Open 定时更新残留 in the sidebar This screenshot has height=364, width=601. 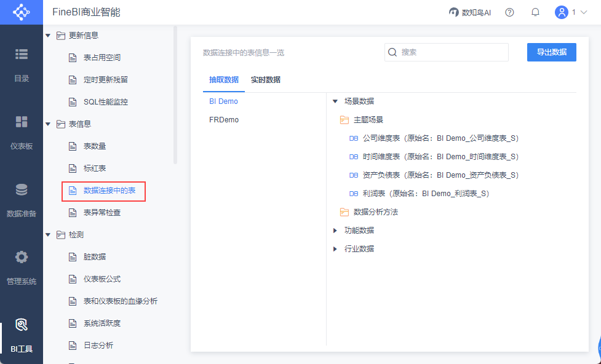(x=106, y=80)
